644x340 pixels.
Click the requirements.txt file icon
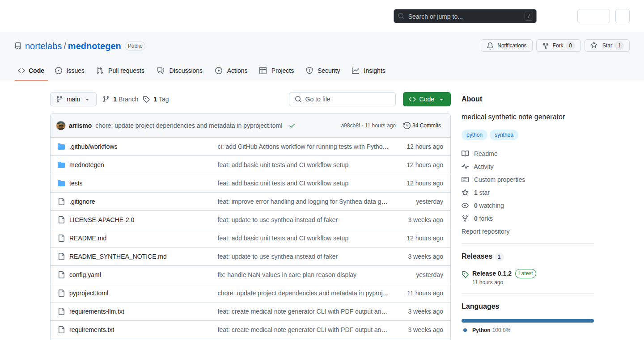(61, 330)
